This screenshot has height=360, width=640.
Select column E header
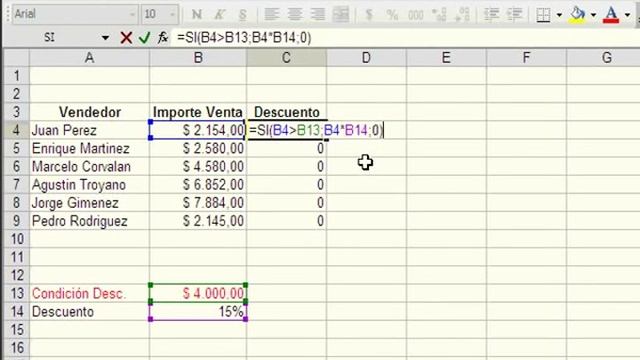coord(447,58)
